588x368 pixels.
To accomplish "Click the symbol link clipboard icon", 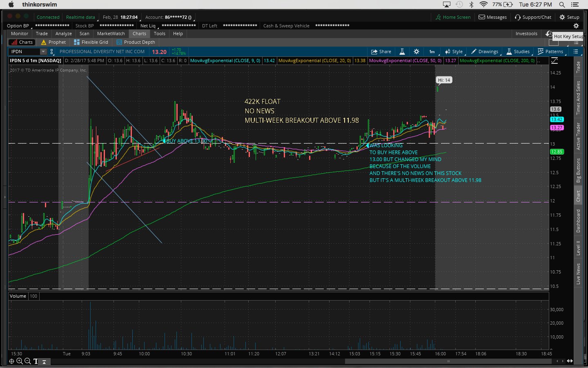I will tap(52, 52).
